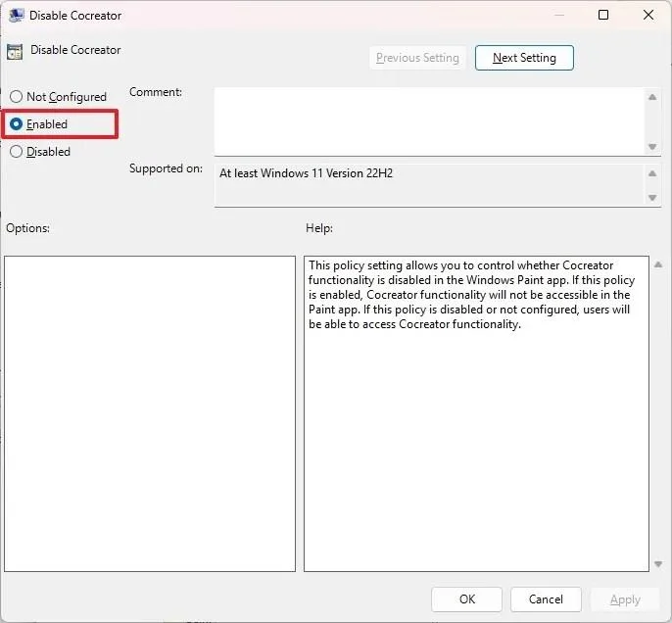This screenshot has height=623, width=672.
Task: Click the Apply button
Action: 625,599
